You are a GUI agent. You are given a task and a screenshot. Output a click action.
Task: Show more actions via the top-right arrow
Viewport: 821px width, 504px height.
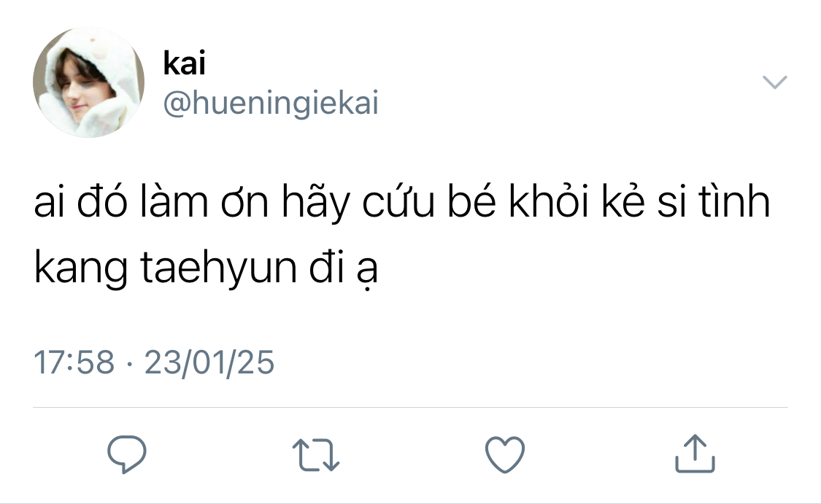click(x=775, y=82)
